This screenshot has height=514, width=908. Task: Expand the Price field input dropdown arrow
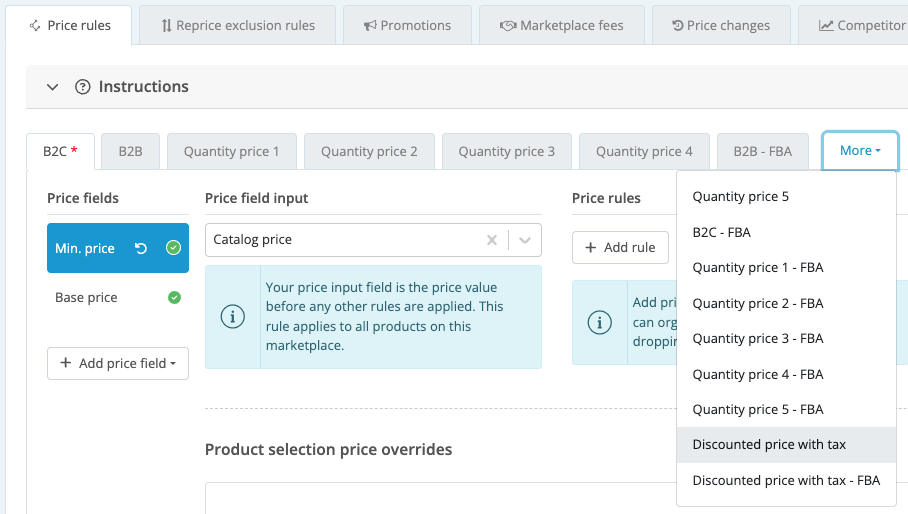(525, 240)
